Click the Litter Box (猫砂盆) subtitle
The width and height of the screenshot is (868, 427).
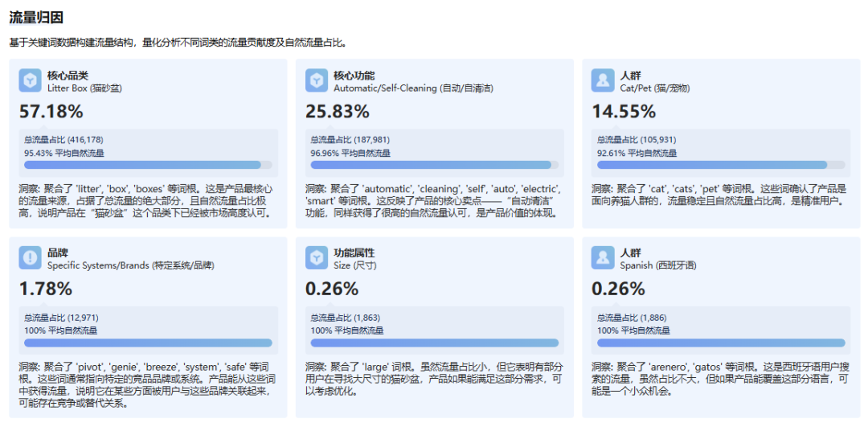(84, 88)
